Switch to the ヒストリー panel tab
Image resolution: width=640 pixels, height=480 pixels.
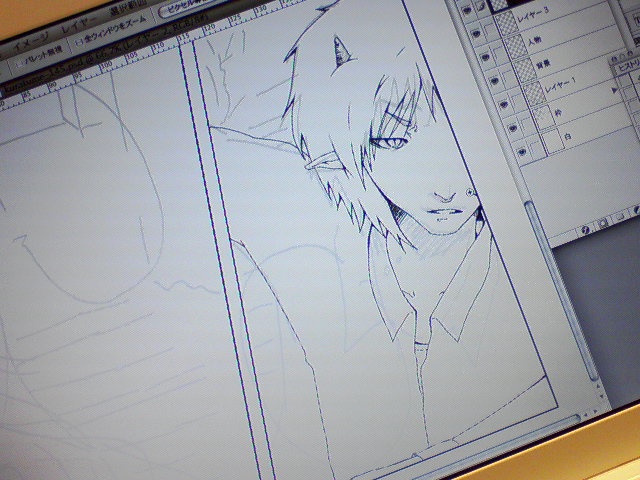[629, 66]
